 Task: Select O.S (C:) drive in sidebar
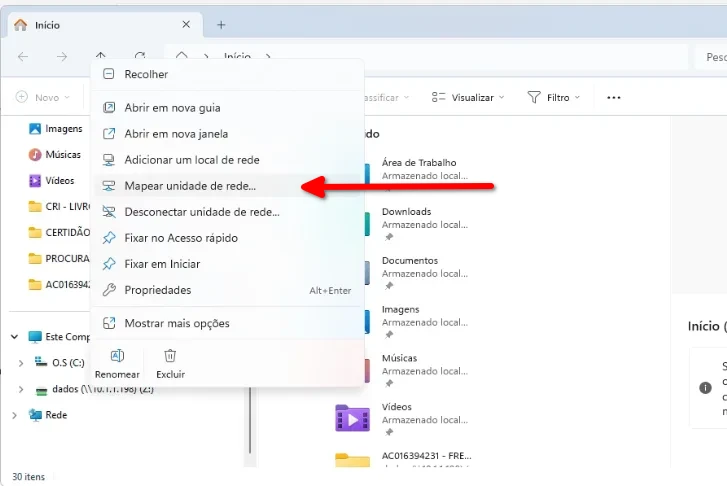pos(60,363)
